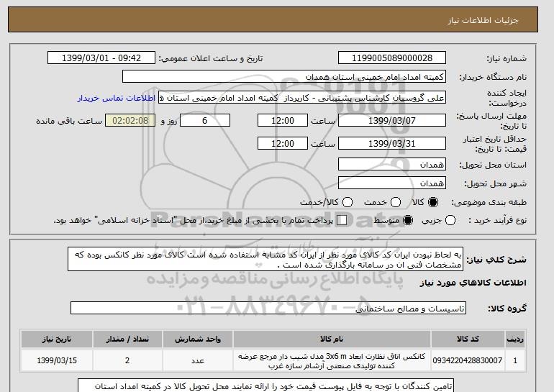
Task: Click the request creator field علی گروسیان
Action: (x=302, y=98)
